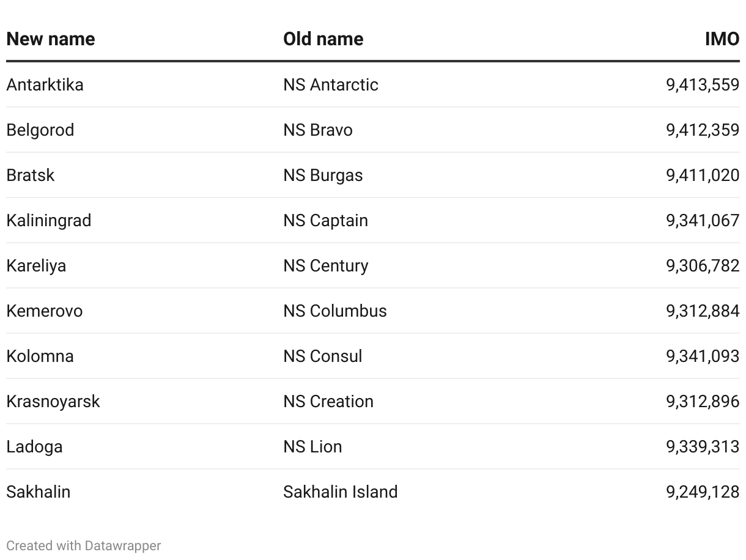Viewport: 746px width, 560px height.
Task: Click the IMO column header
Action: (722, 39)
